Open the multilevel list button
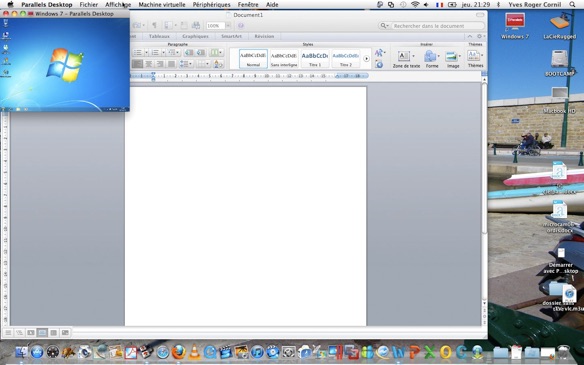The width and height of the screenshot is (584, 365). (174, 53)
